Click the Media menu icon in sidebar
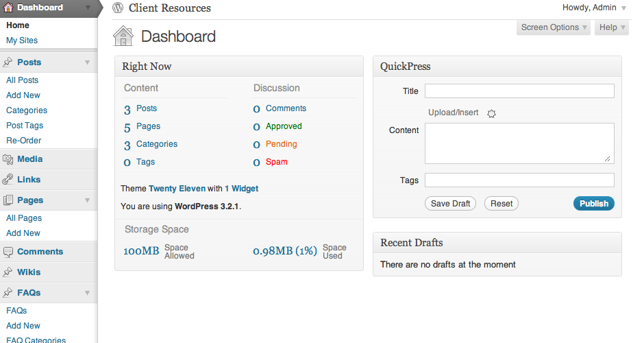This screenshot has height=343, width=644. 8,159
